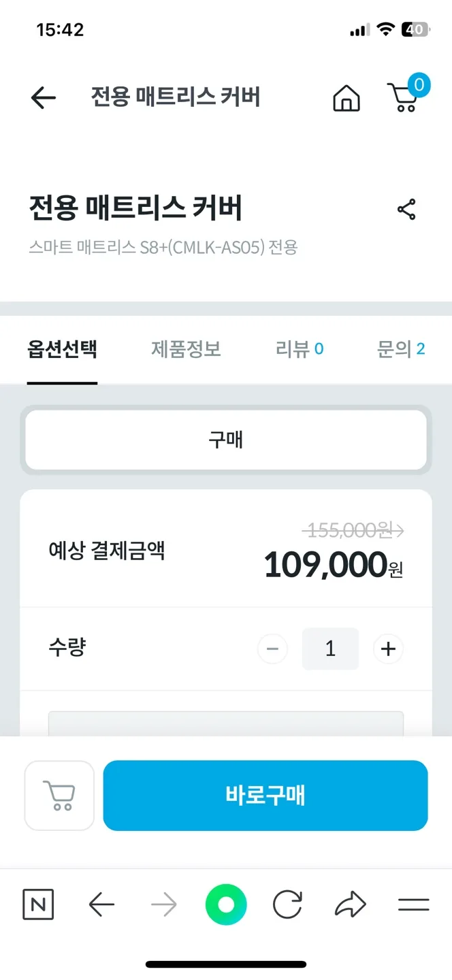Image resolution: width=452 pixels, height=980 pixels.
Task: Add to cart using bottom cart icon
Action: coord(59,796)
